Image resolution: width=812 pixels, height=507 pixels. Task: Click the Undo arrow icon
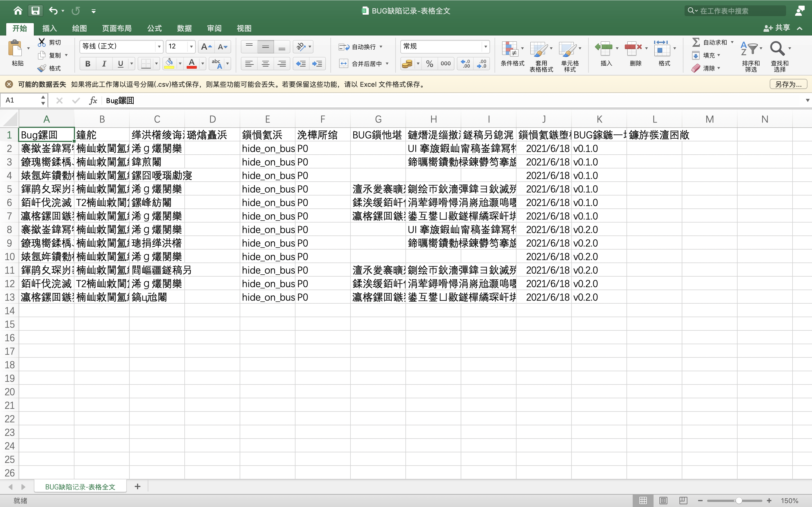[53, 11]
